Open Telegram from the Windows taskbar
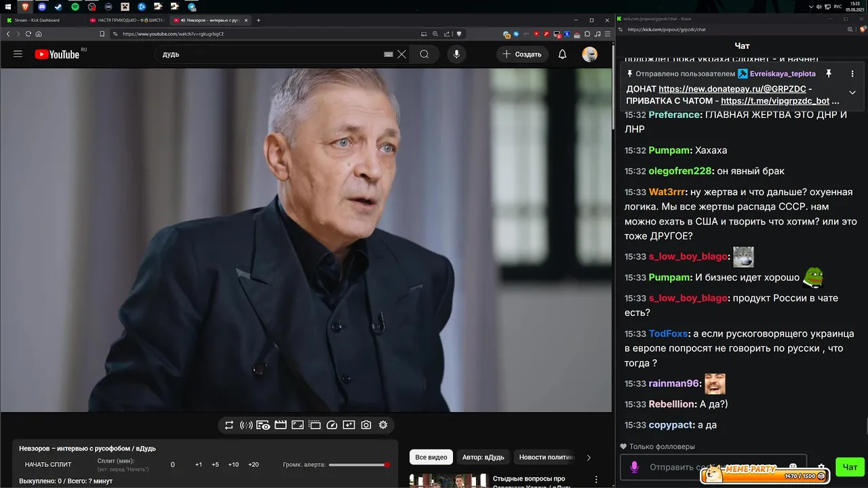868x488 pixels. click(192, 6)
